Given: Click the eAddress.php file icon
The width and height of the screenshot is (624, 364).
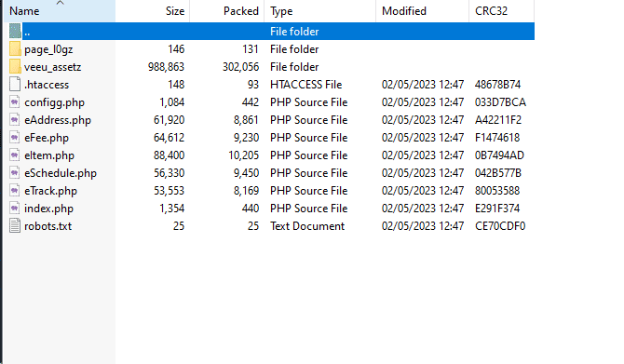Looking at the screenshot, I should point(15,120).
